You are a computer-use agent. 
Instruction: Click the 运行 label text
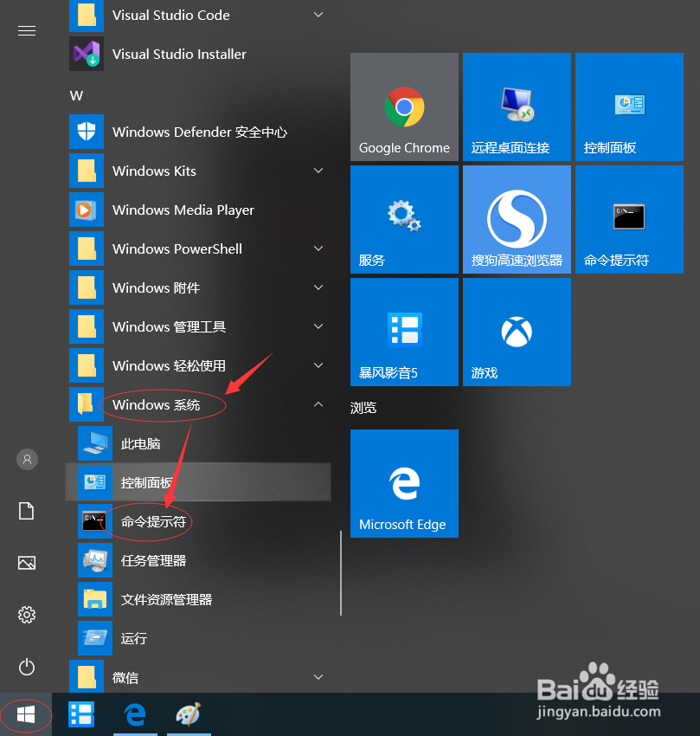(x=134, y=638)
